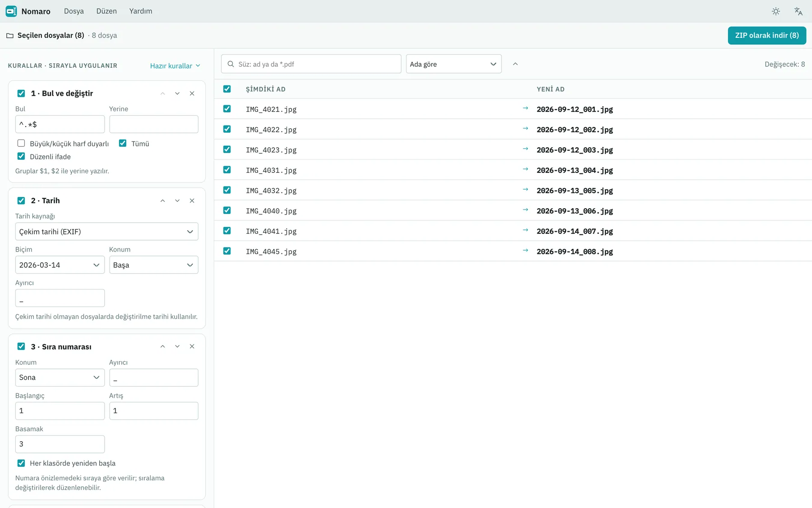Enable 'Büyük/küçük harf duyarlı' option
812x508 pixels.
21,143
